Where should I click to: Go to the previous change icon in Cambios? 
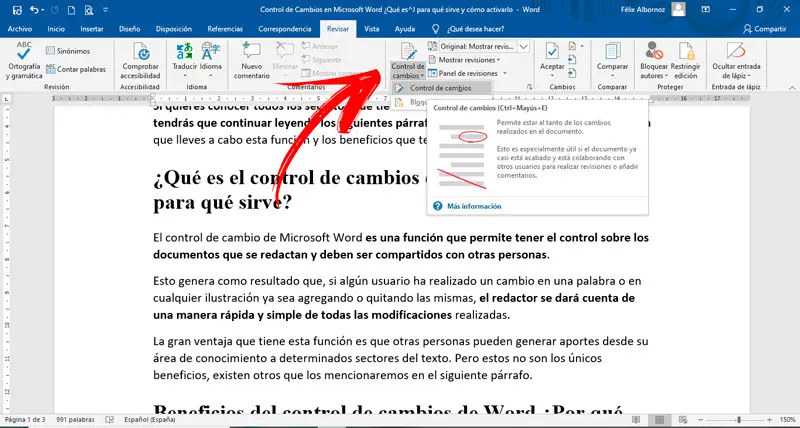572,60
